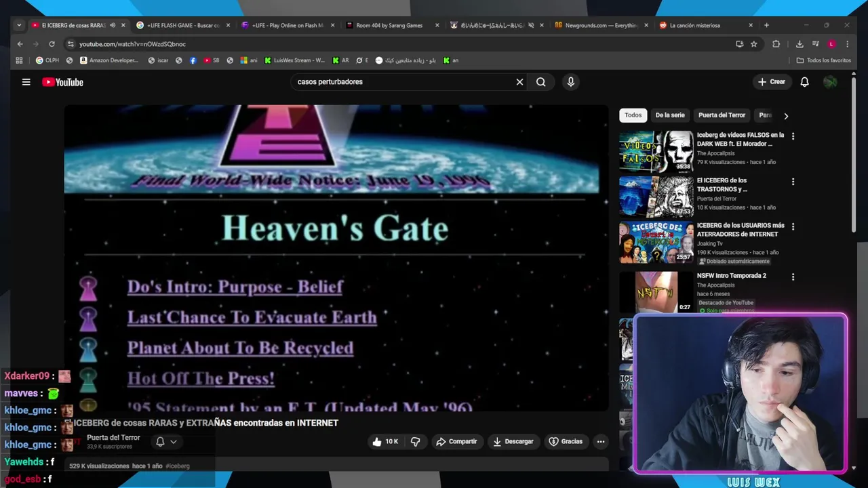Viewport: 868px width, 488px height.
Task: Unmute the Japanese-titled tab's muted speaker icon
Action: point(532,25)
